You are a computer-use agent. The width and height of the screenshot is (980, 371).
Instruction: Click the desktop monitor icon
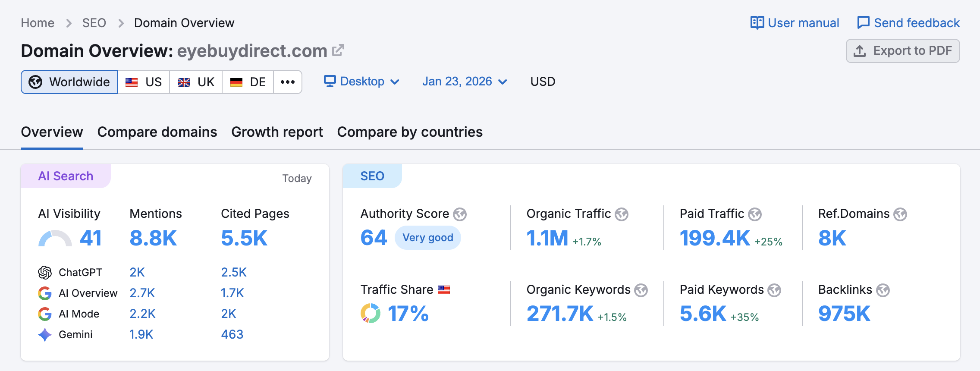click(x=330, y=81)
